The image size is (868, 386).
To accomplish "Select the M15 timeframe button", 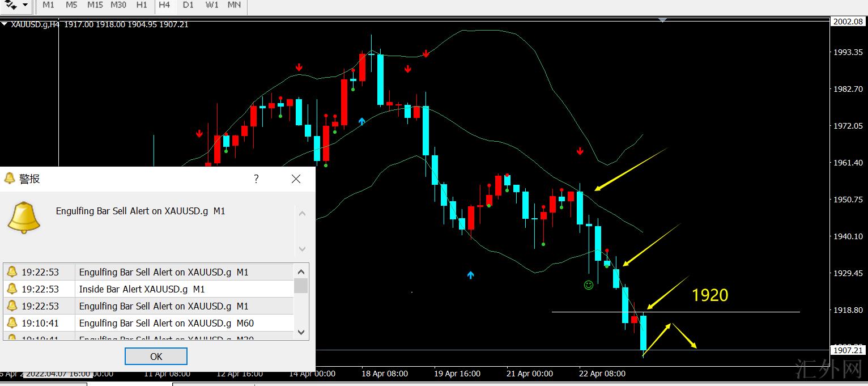I will (95, 5).
